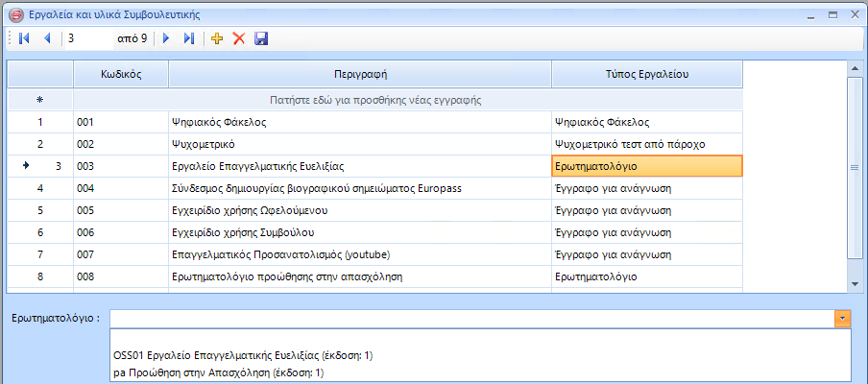This screenshot has width=868, height=384.
Task: Save changes with the floppy disk icon
Action: pos(261,38)
